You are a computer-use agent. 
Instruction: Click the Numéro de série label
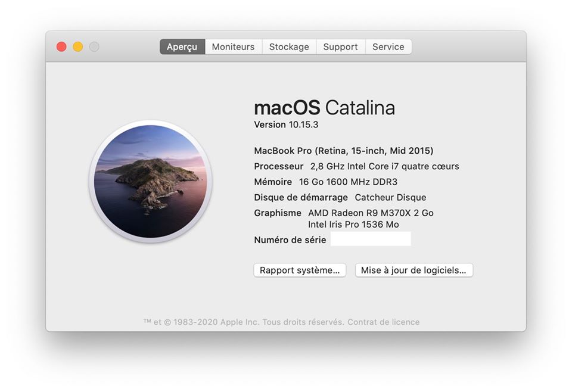(290, 240)
